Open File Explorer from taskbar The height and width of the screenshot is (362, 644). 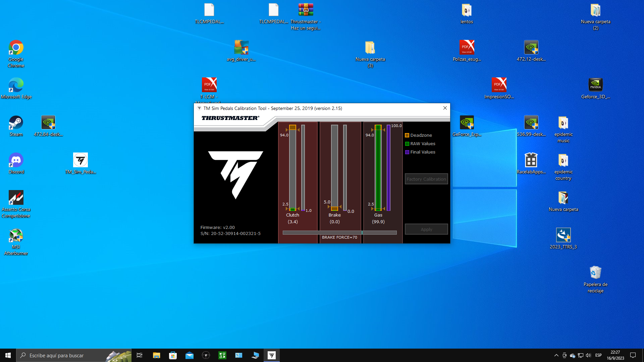156,355
